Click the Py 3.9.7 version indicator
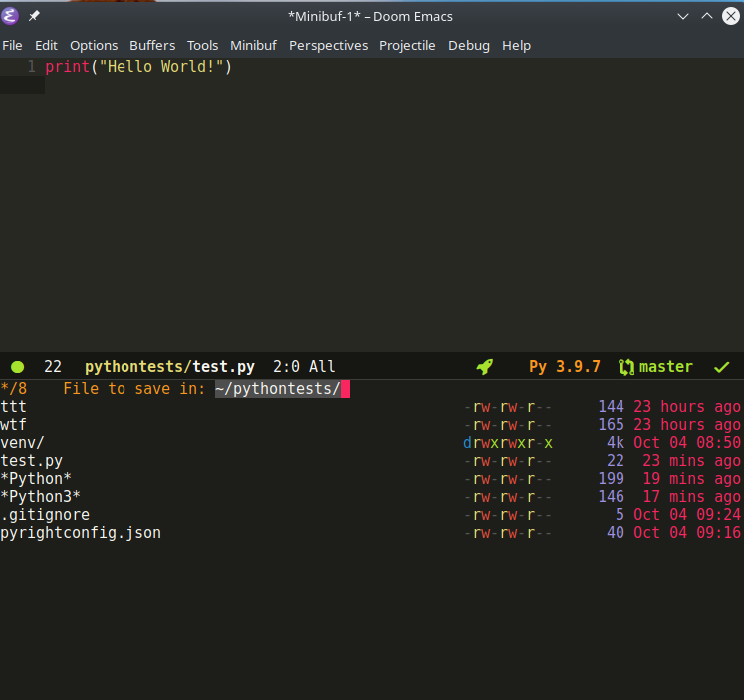 point(564,367)
